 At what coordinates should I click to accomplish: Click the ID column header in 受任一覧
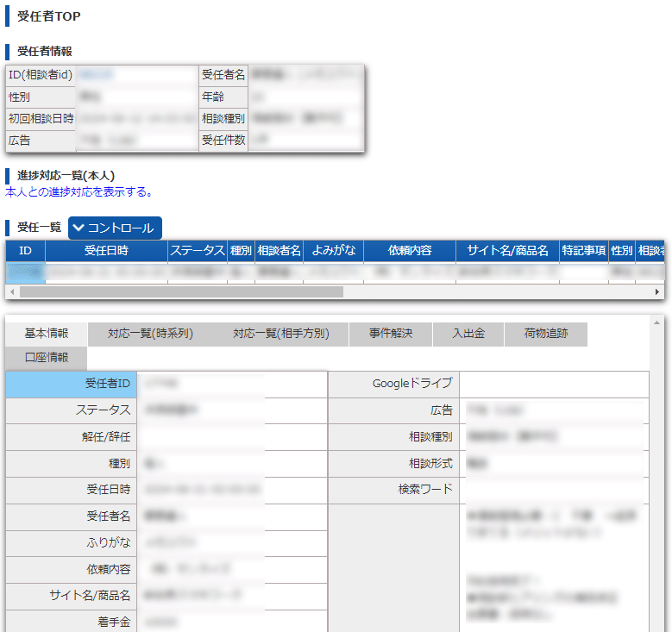(x=26, y=251)
